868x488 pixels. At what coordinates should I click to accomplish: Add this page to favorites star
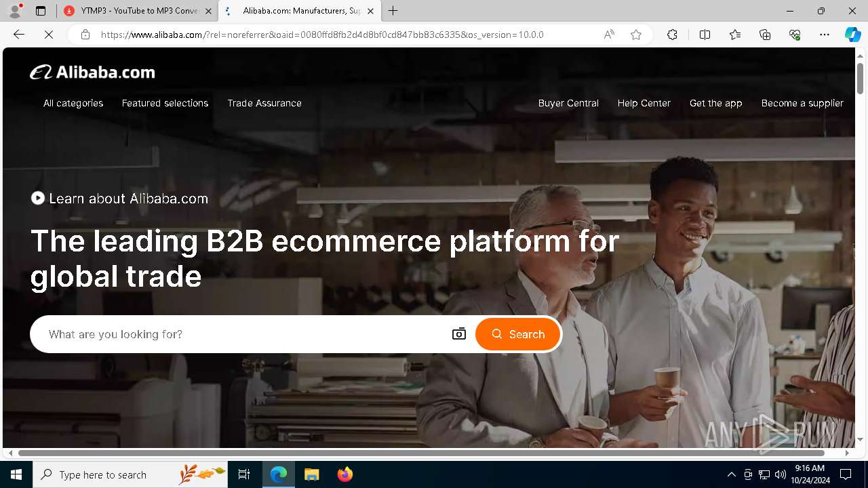pos(636,35)
